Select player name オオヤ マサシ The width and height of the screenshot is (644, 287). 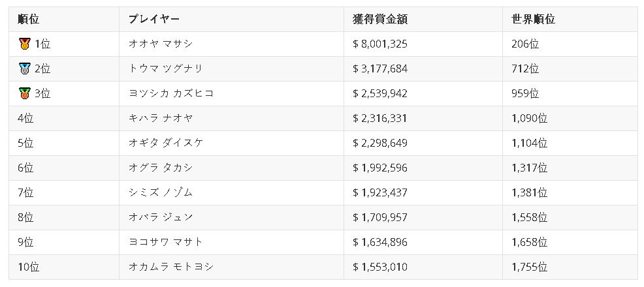(161, 44)
